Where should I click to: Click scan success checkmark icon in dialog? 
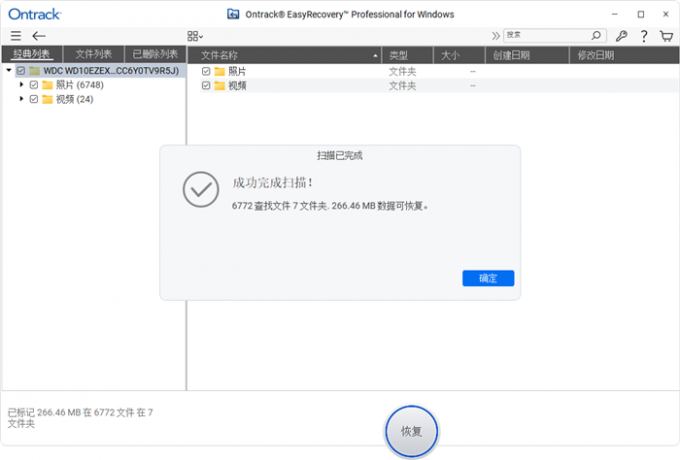[x=200, y=189]
